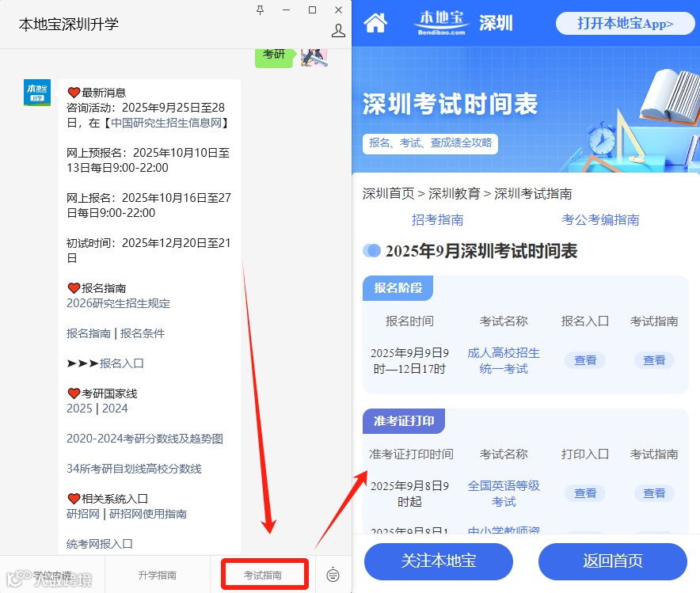Open the 中国研究生招生信息网 link
The width and height of the screenshot is (700, 593).
click(x=166, y=123)
